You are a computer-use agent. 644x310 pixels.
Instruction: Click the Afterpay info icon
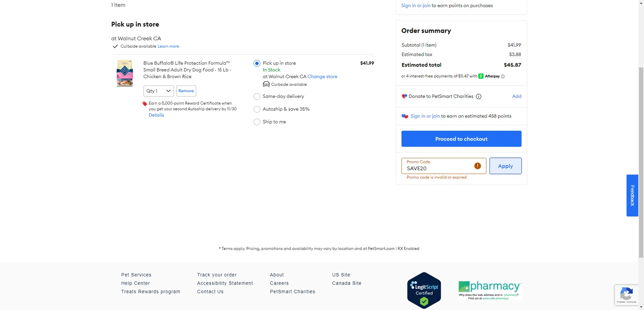503,76
